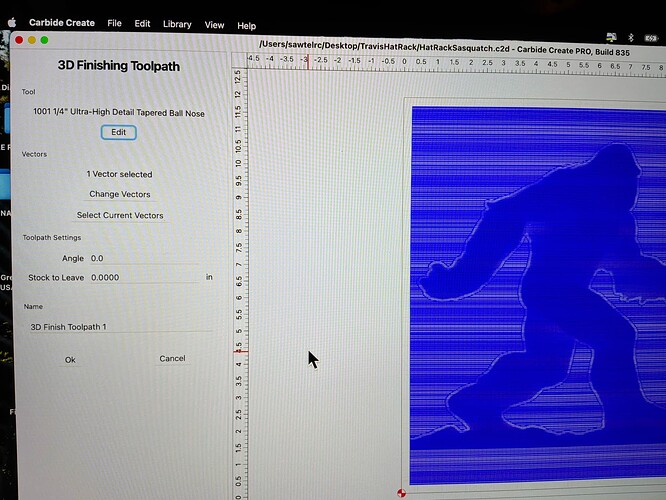
Task: Click the 'Toolpath Settings' label
Action: (x=52, y=237)
